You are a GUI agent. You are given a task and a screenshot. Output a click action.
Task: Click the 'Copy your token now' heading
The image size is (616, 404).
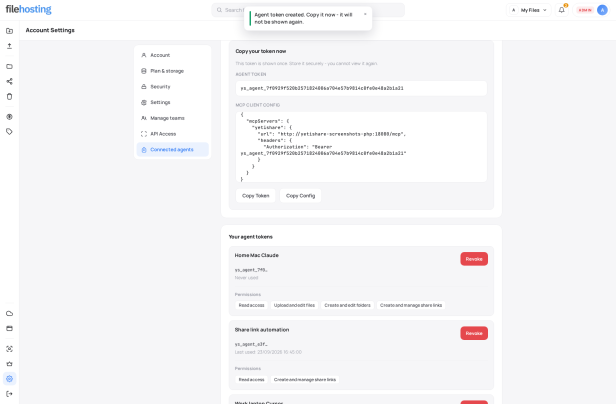260,51
